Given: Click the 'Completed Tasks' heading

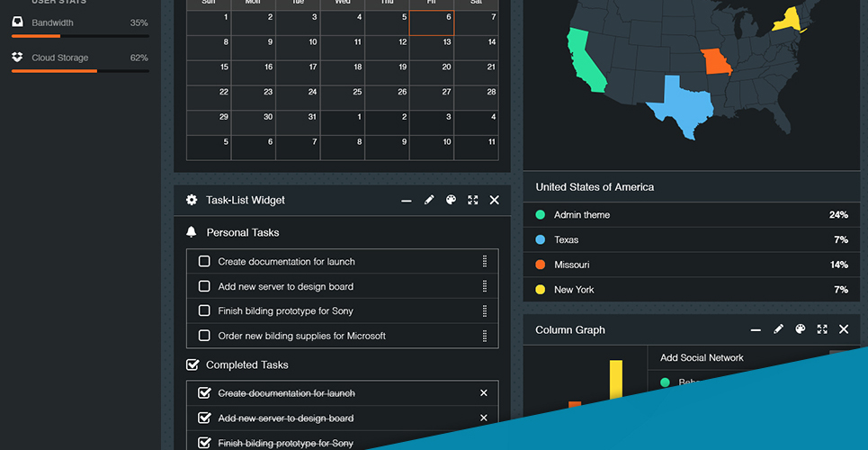Looking at the screenshot, I should [x=246, y=364].
